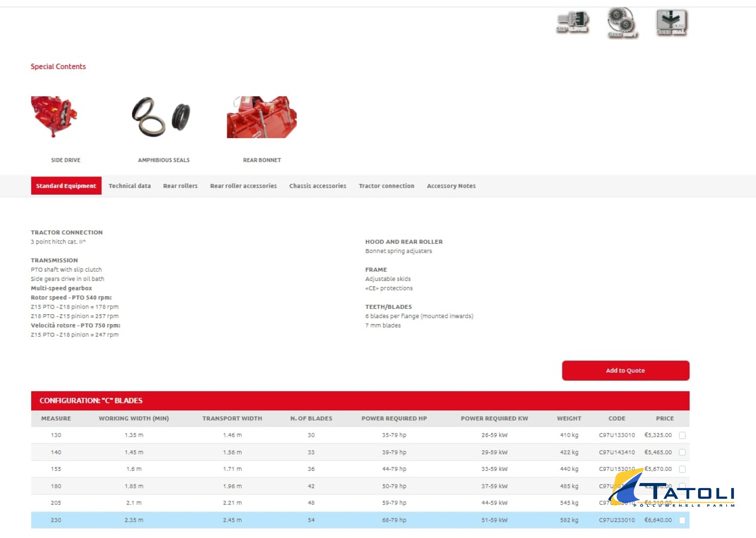
Task: Click the slip clutch feature icon
Action: tap(573, 22)
